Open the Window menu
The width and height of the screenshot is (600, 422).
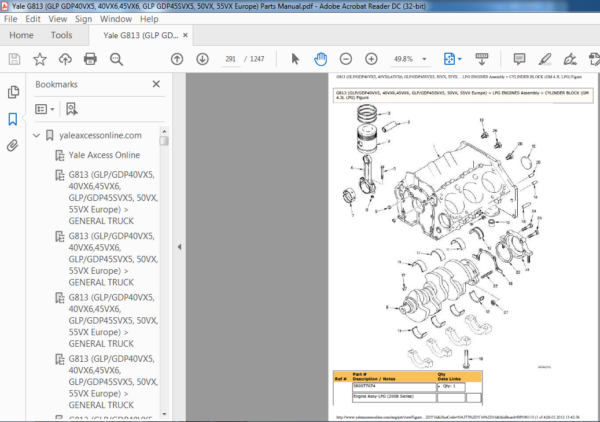[x=116, y=19]
